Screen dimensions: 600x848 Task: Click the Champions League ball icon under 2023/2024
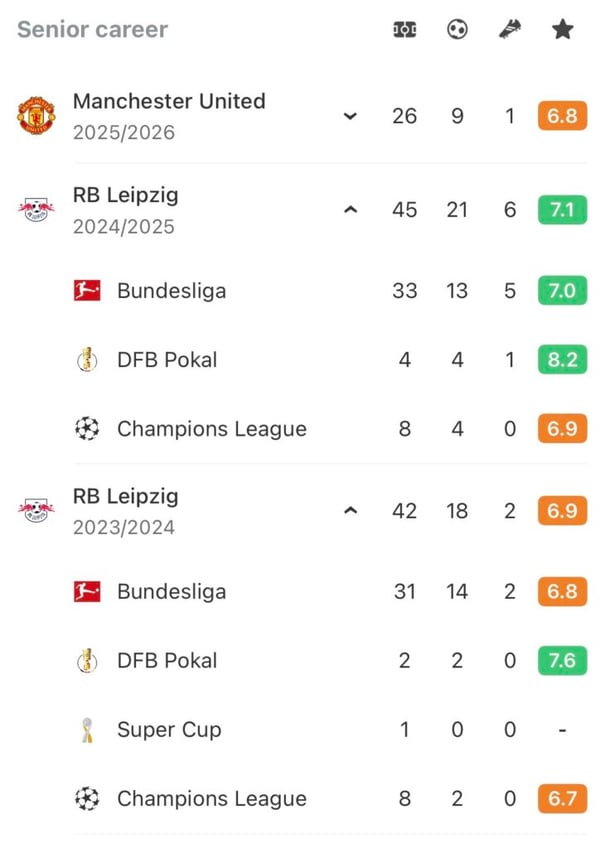pyautogui.click(x=88, y=798)
